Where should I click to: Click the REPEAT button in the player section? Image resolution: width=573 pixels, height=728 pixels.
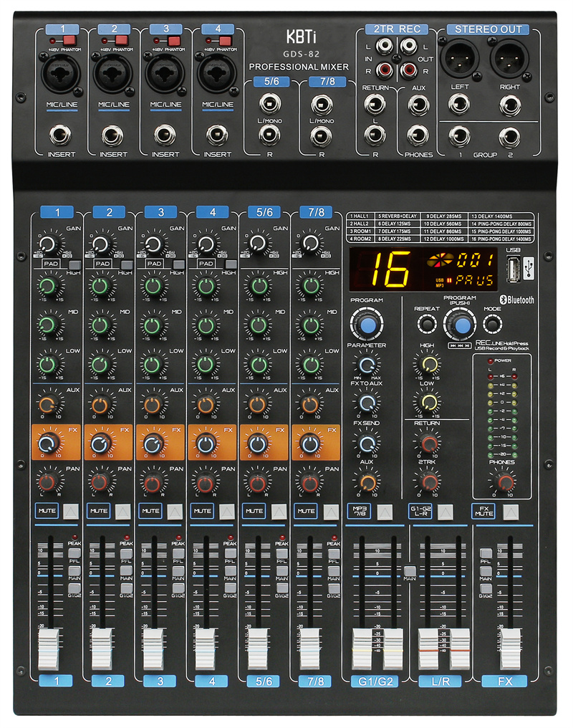426,324
